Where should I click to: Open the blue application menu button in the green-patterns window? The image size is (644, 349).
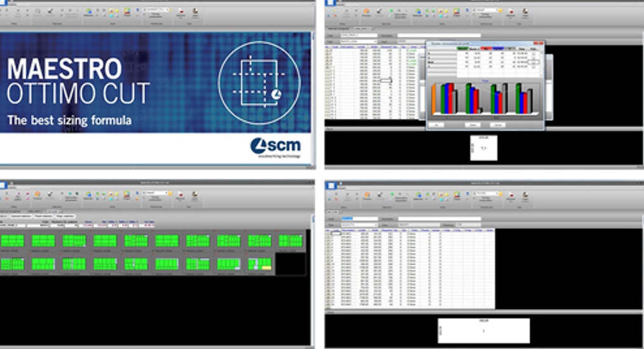click(3, 185)
